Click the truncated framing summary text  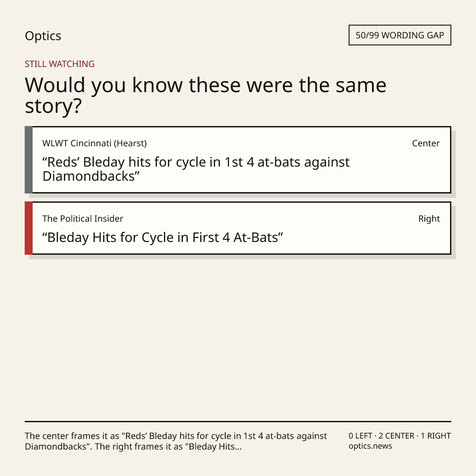click(176, 441)
